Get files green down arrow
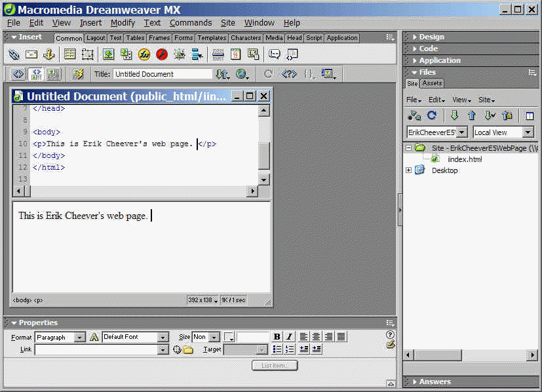Screen dimensions: 542x392 coord(454,115)
